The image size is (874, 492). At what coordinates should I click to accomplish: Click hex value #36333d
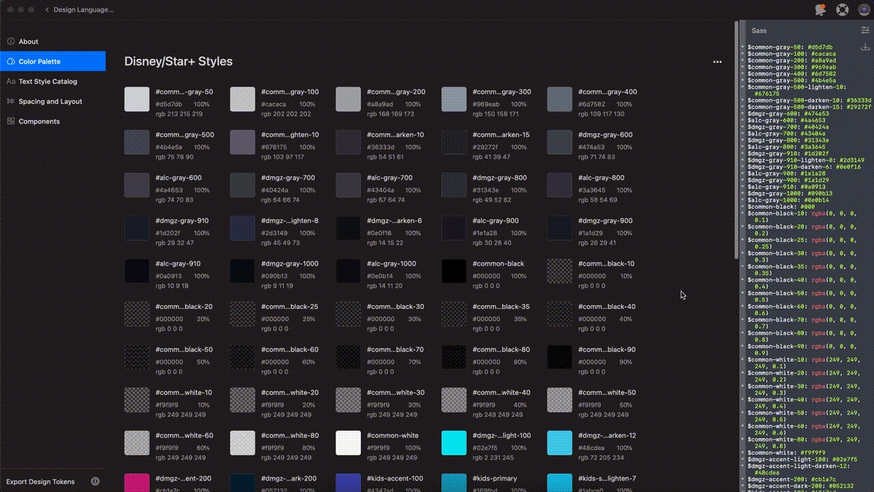[381, 147]
